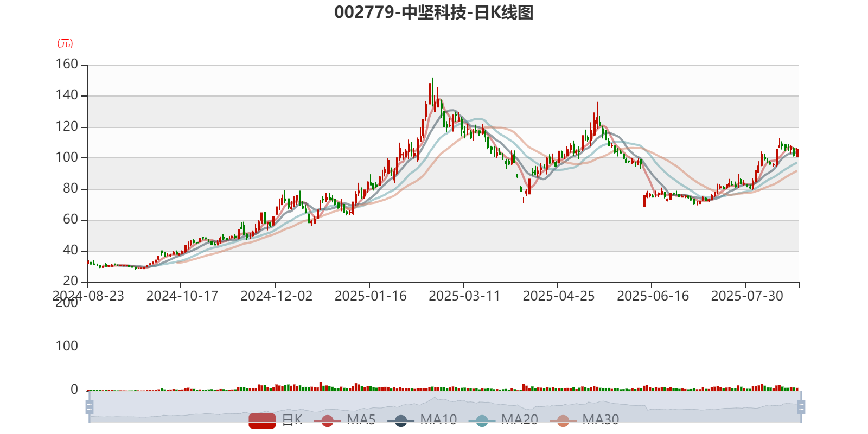Click the 2024-12-02 date axis label
Viewport: 868px width, 434px height.
277,296
